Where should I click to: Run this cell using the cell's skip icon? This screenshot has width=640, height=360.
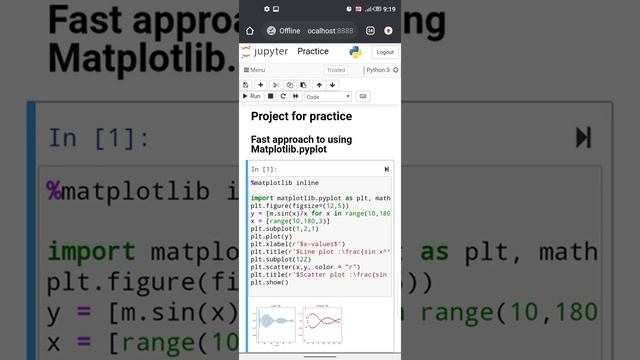(x=387, y=169)
